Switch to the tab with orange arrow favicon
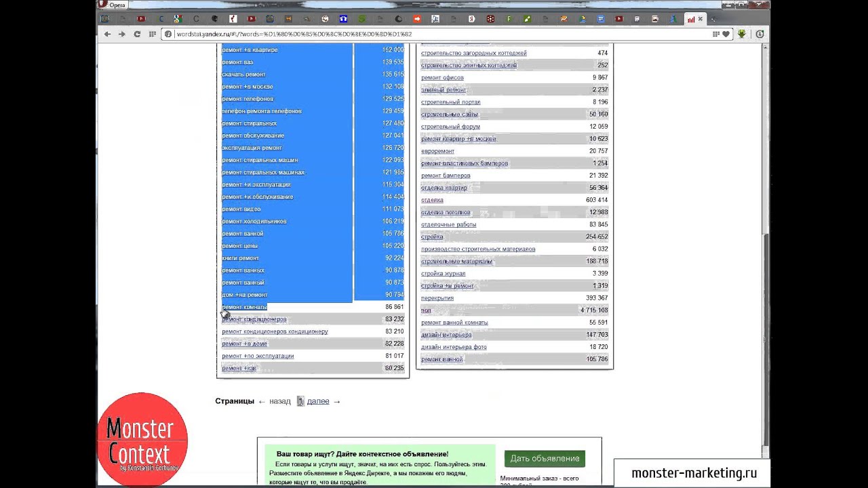 (x=417, y=19)
